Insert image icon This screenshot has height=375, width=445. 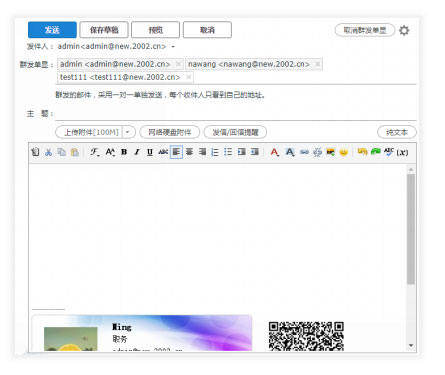331,152
